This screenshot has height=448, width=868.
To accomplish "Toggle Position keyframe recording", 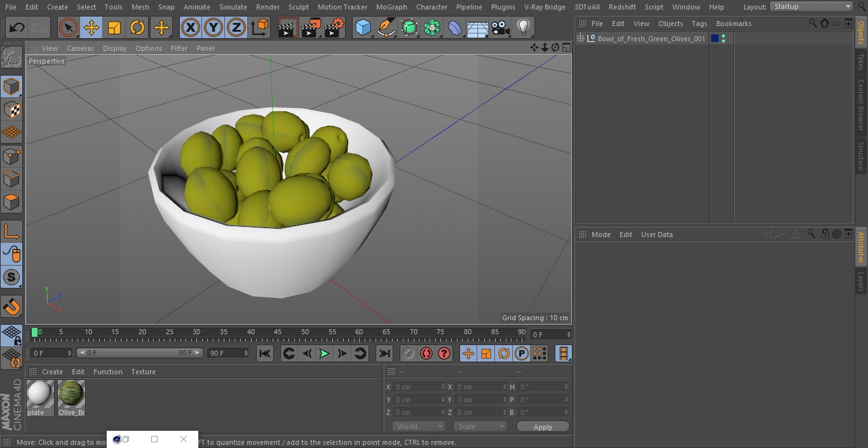I will [x=468, y=353].
